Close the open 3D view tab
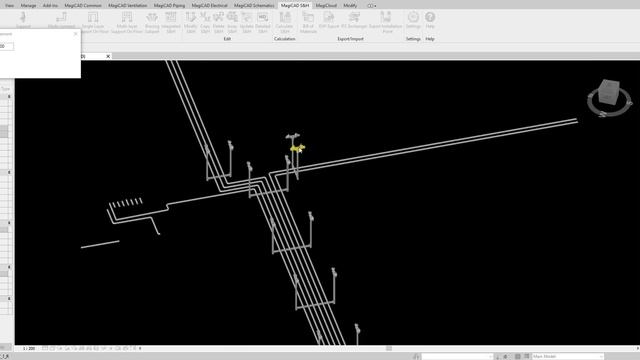This screenshot has height=360, width=640. [108, 56]
